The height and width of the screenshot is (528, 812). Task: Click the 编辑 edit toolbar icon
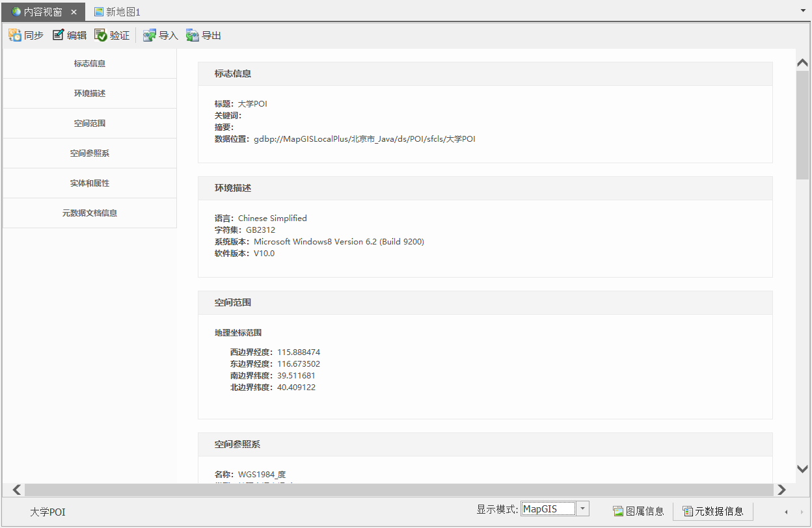click(59, 35)
